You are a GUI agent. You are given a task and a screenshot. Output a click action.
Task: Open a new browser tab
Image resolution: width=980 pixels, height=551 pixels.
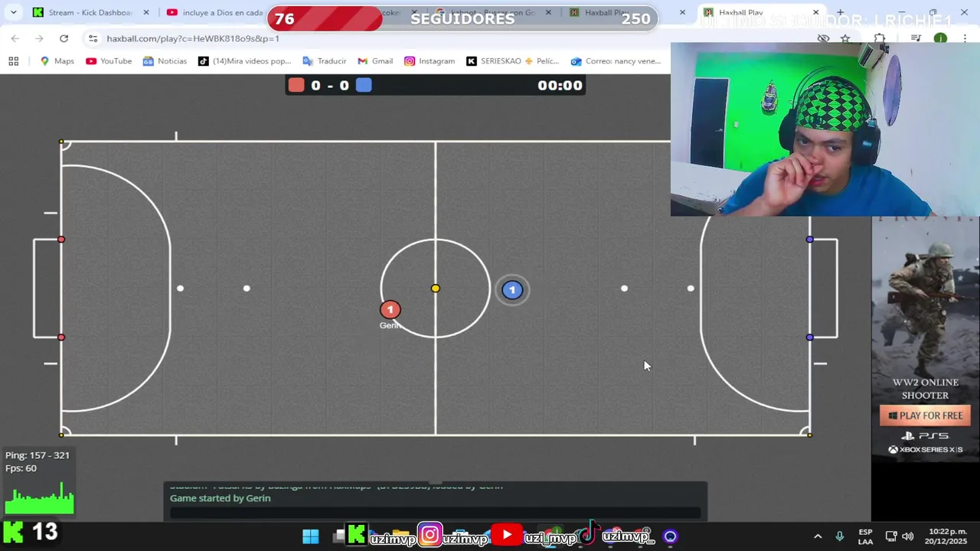point(840,12)
